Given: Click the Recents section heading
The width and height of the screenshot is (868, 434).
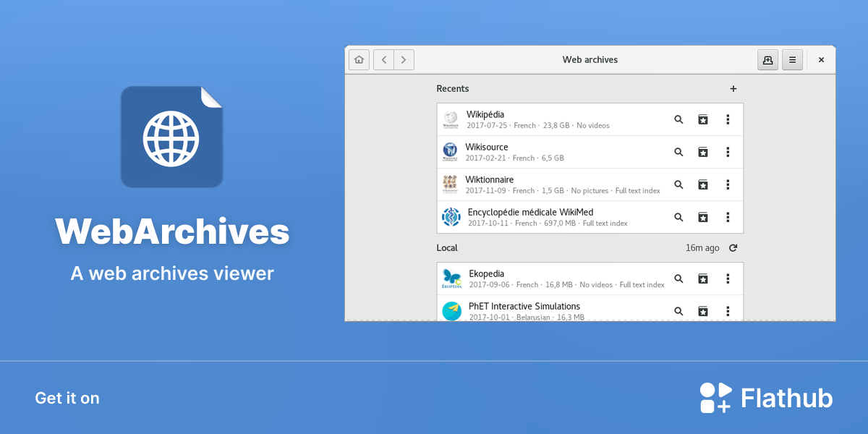Looking at the screenshot, I should click(x=453, y=89).
